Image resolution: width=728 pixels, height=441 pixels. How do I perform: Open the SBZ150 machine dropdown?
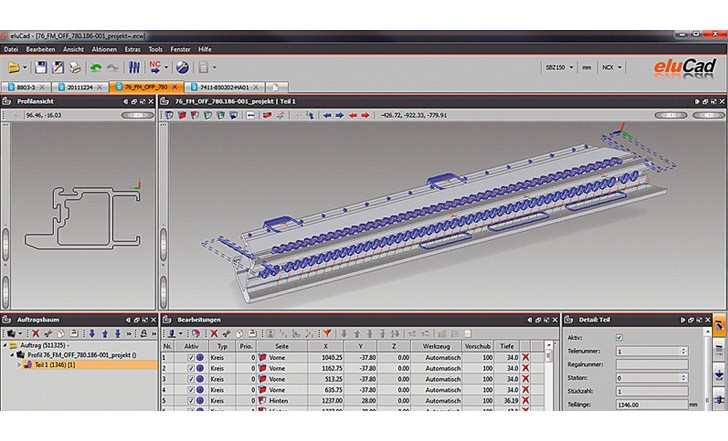coord(571,67)
